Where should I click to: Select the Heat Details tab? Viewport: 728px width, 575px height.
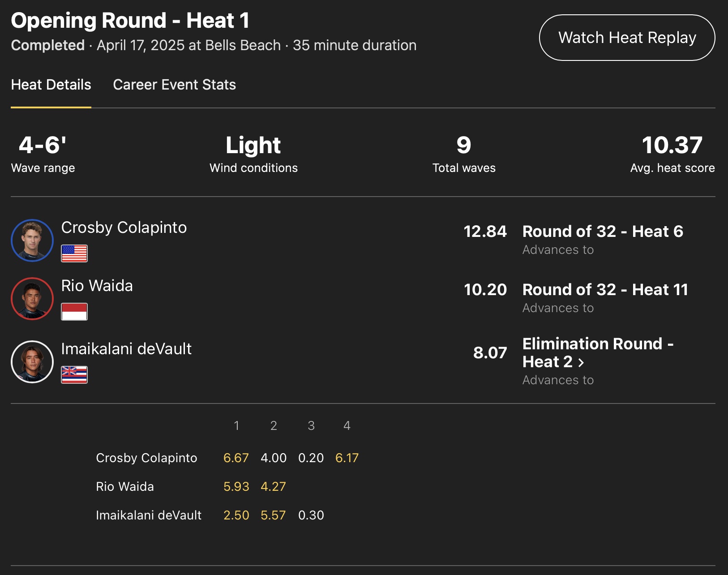click(51, 85)
